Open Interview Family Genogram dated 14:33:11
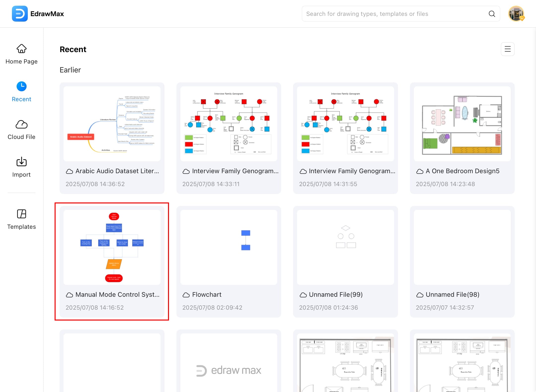Screen dimensions: 536x392 click(x=229, y=124)
